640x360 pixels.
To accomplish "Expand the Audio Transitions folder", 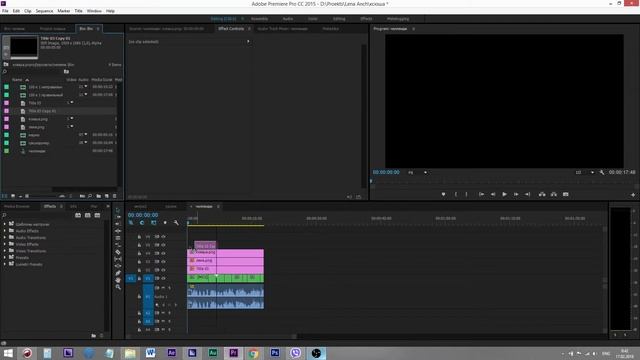I will pyautogui.click(x=4, y=238).
